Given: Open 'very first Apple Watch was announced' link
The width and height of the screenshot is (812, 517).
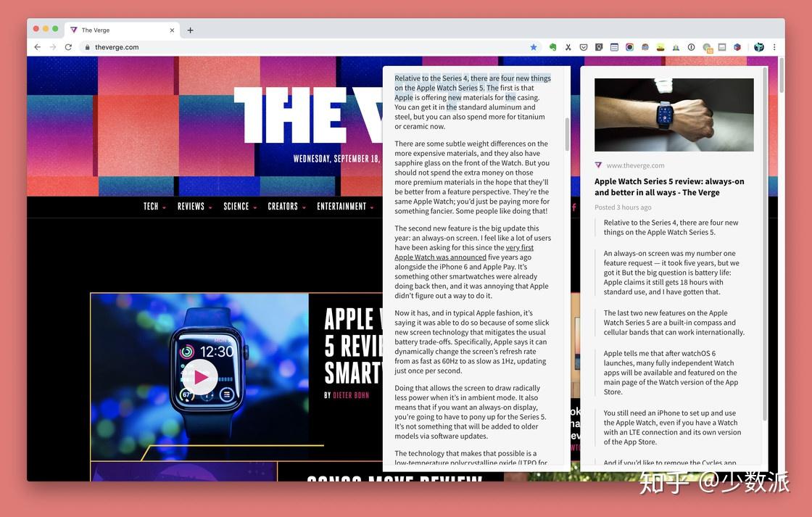Looking at the screenshot, I should 464,252.
